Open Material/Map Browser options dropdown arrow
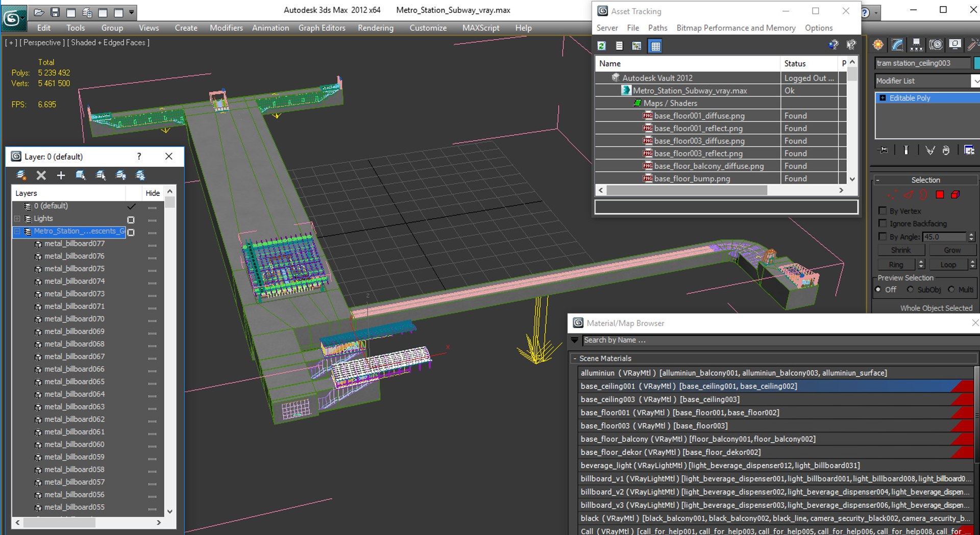 pos(575,340)
